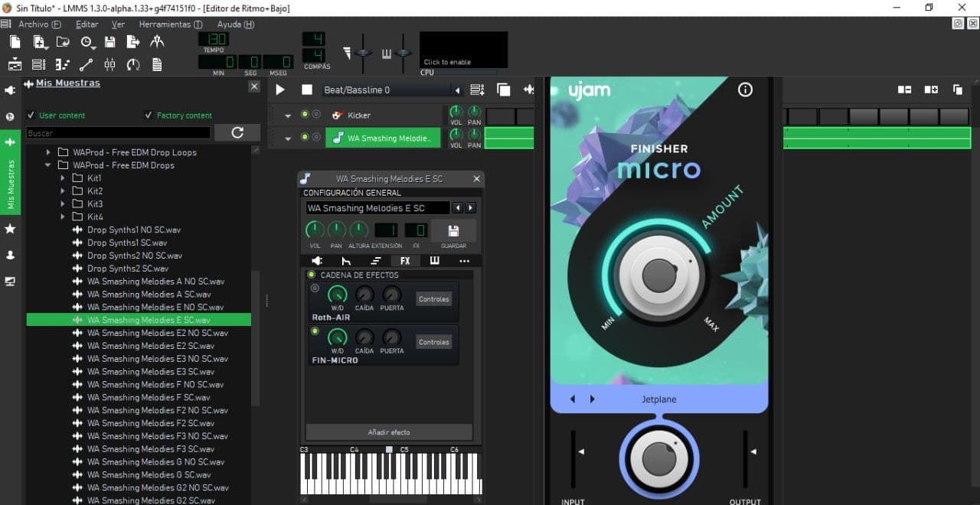Open the Herramientas menu
Image resolution: width=980 pixels, height=505 pixels.
(170, 24)
